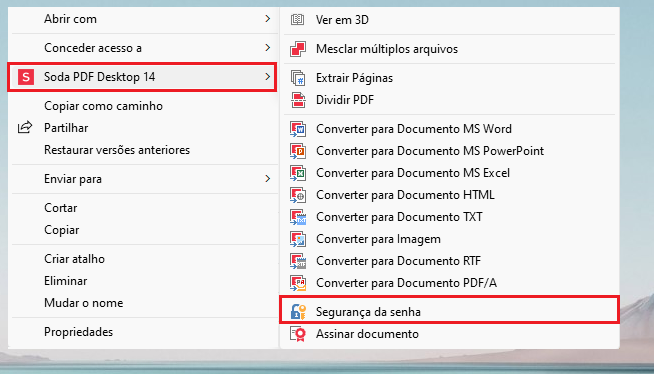654x374 pixels.
Task: Click the PowerPoint conversion icon
Action: [298, 151]
